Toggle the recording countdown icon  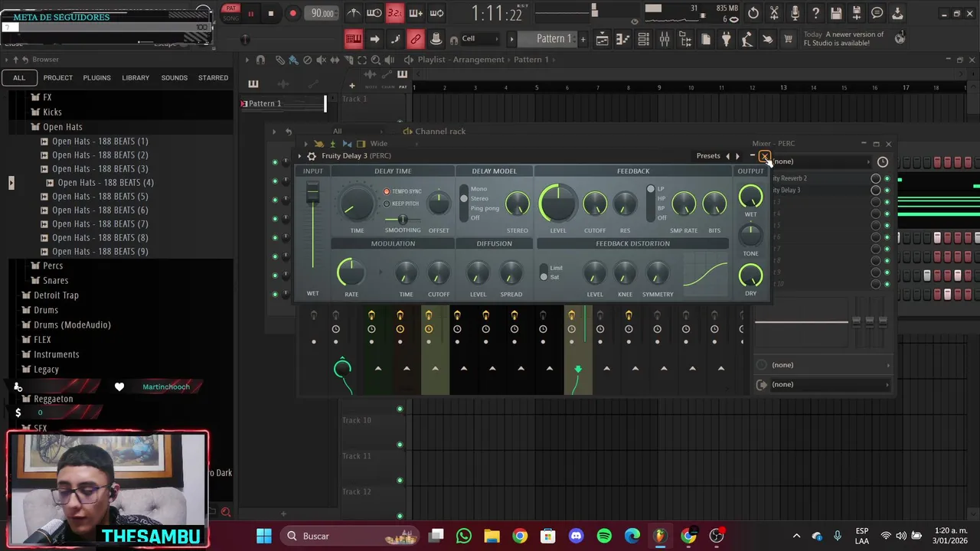pyautogui.click(x=394, y=13)
